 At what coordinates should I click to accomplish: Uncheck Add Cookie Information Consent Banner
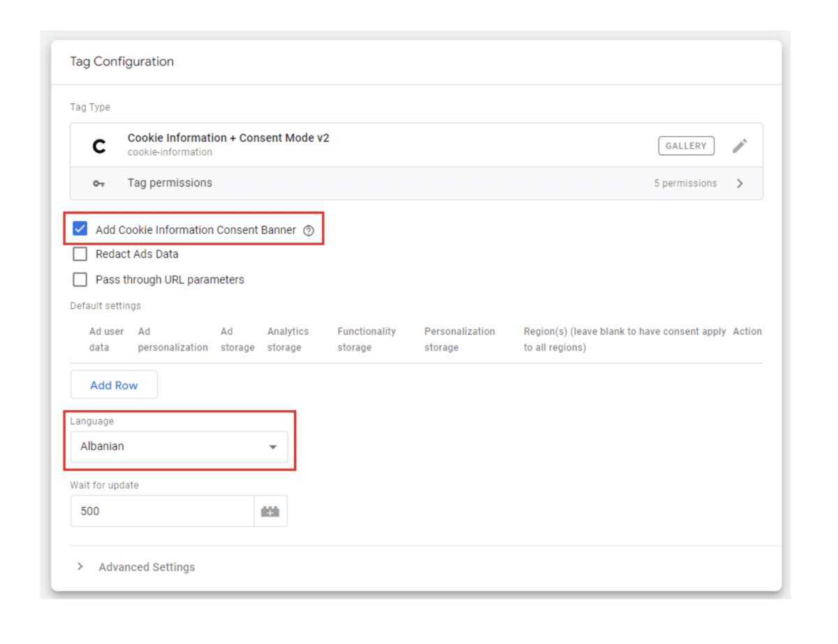[80, 228]
